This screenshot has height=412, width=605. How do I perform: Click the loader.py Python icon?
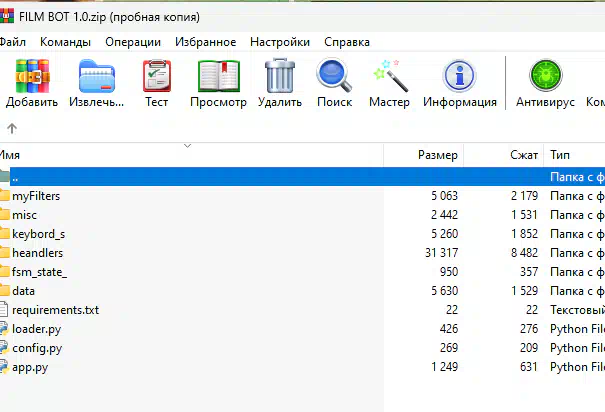(x=4, y=329)
